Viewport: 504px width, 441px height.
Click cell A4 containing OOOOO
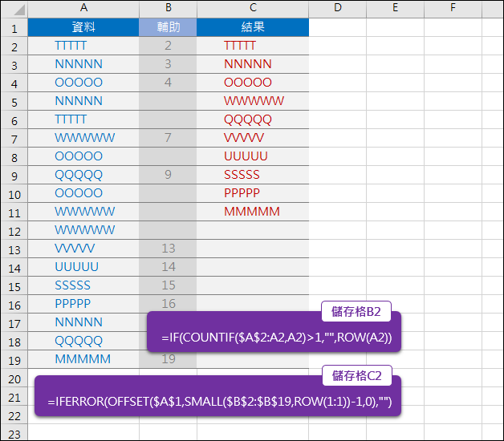pos(83,83)
